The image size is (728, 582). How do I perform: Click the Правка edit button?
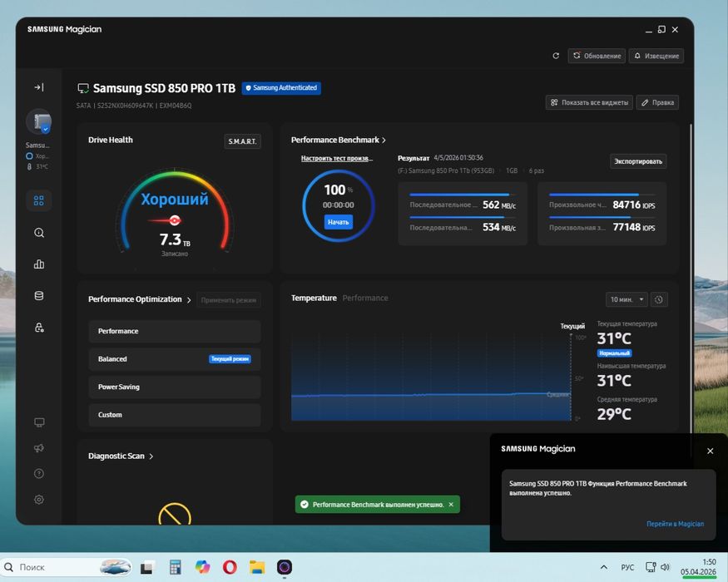[x=657, y=102]
